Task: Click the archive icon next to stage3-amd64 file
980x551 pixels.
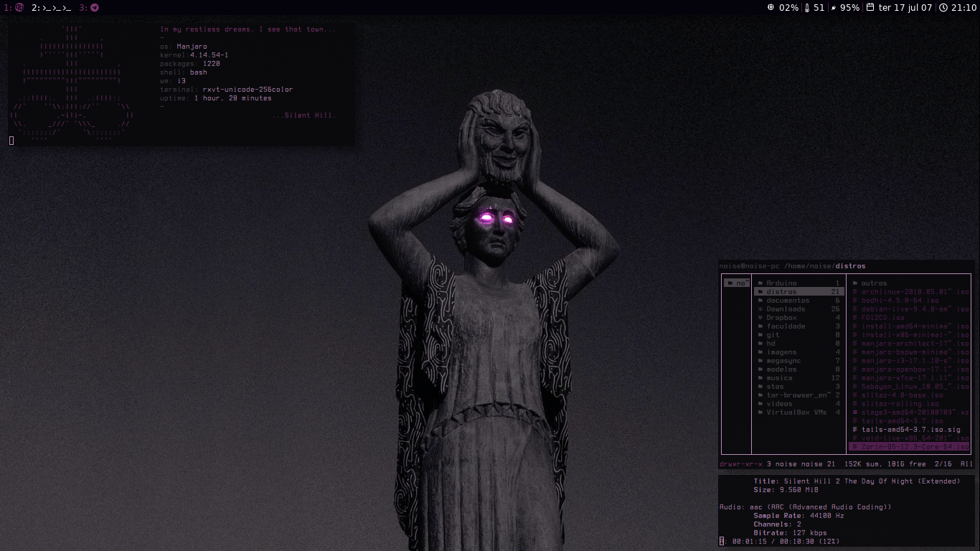Action: [x=855, y=413]
